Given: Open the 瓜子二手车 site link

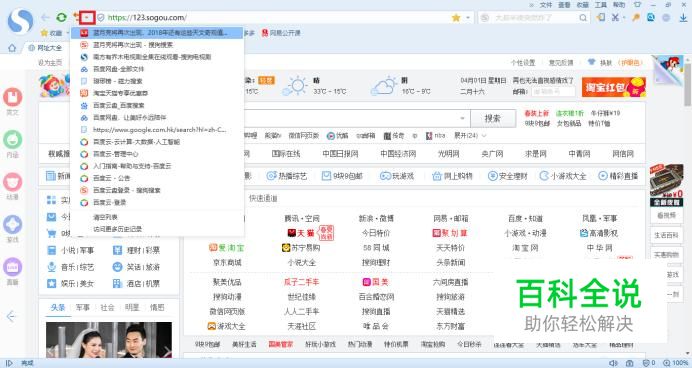Looking at the screenshot, I should click(301, 282).
